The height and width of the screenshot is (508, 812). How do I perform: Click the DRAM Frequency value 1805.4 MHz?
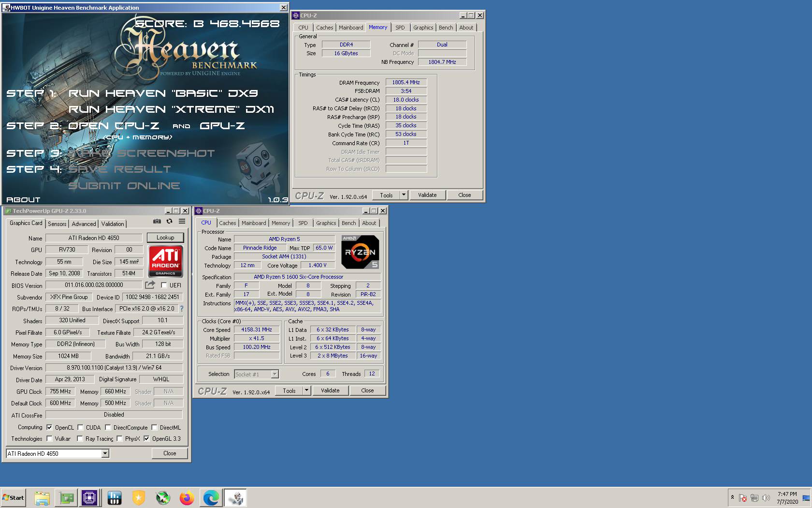click(x=406, y=82)
